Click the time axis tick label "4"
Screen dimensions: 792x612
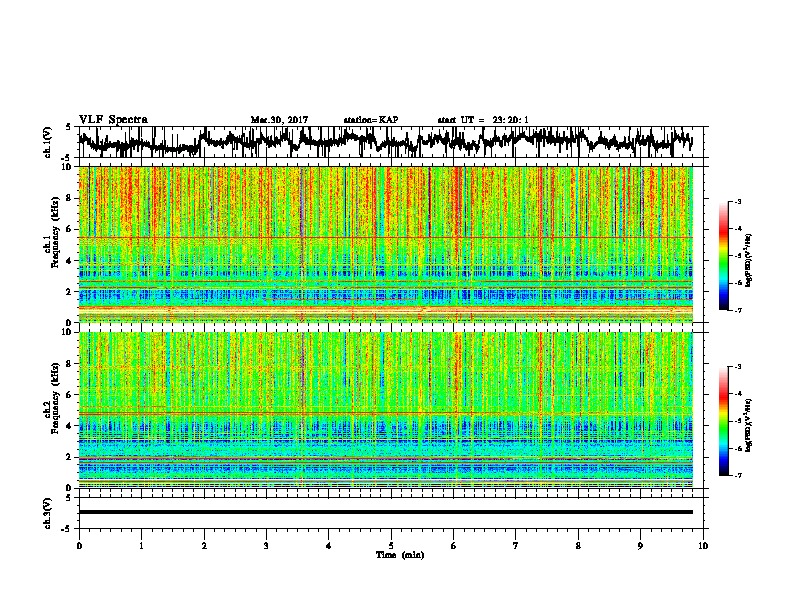[329, 546]
